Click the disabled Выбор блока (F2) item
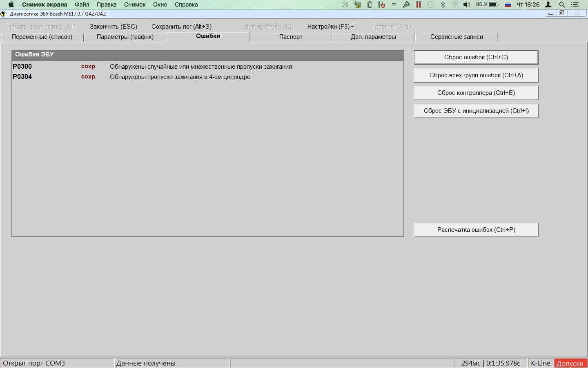The image size is (588, 368). pos(269,27)
